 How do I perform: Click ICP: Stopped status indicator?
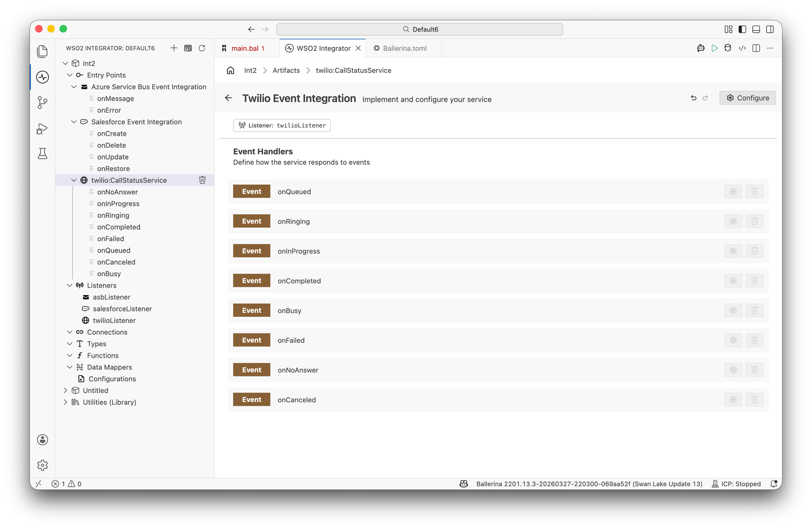pos(736,484)
